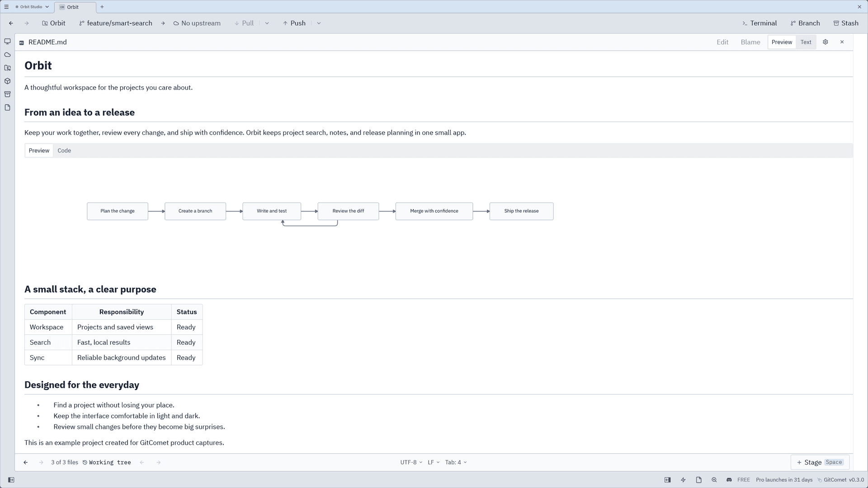The height and width of the screenshot is (488, 868).
Task: Select the diagram Code tab
Action: tap(64, 150)
